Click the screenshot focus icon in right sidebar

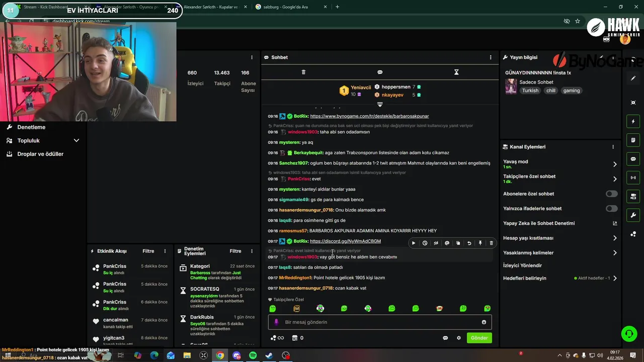633,103
